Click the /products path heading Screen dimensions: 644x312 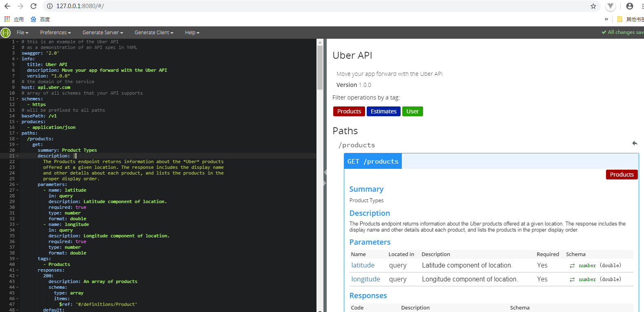click(x=357, y=145)
